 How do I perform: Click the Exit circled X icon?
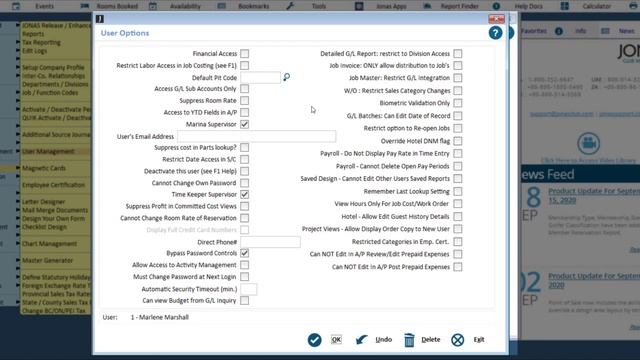point(458,340)
